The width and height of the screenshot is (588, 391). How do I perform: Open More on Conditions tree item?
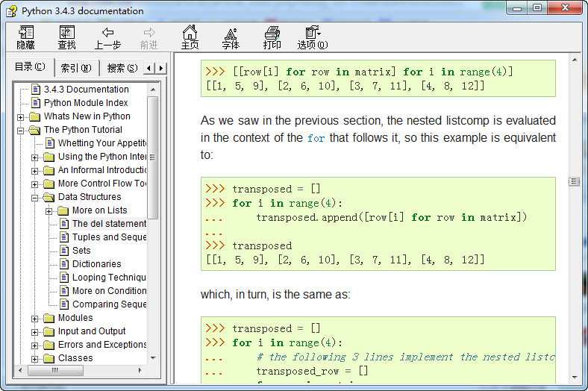[109, 291]
